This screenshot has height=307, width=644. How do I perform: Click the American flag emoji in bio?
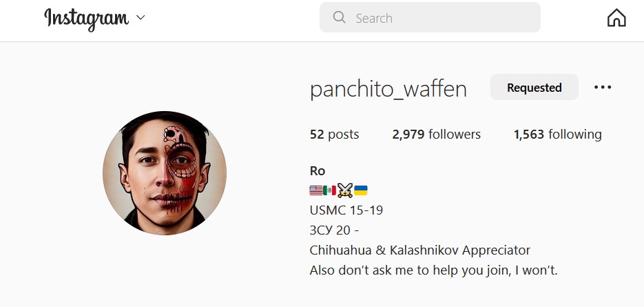(x=316, y=190)
